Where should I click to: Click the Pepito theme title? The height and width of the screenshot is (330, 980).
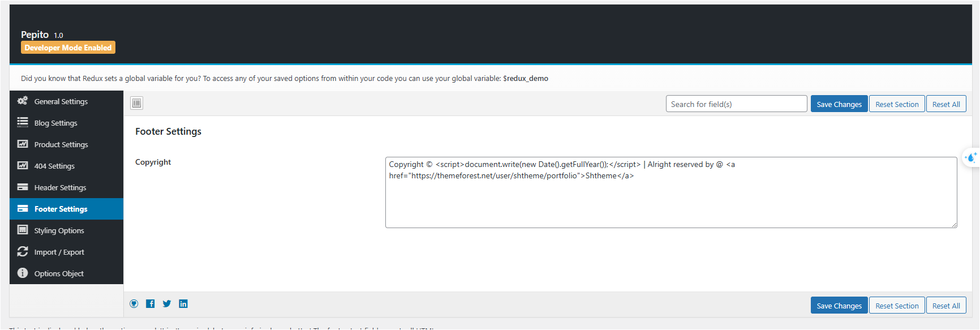35,35
